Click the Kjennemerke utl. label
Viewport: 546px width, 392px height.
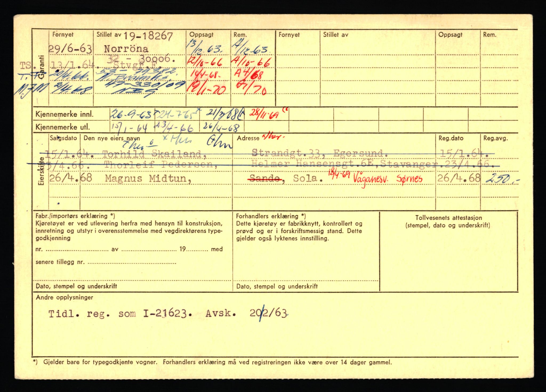63,127
